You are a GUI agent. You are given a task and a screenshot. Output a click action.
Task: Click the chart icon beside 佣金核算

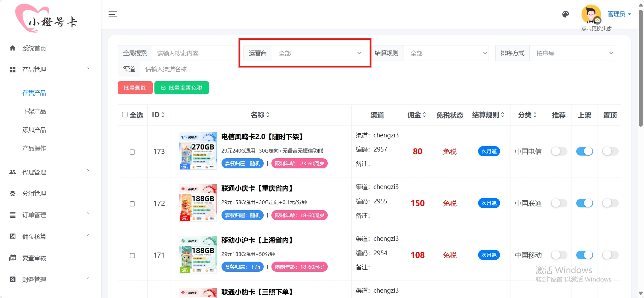point(12,236)
